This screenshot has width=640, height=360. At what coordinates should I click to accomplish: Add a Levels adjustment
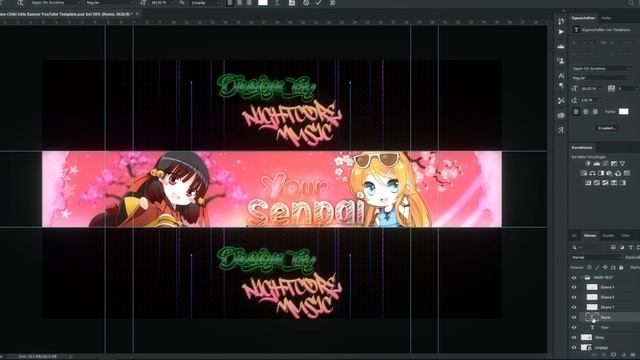pos(597,164)
